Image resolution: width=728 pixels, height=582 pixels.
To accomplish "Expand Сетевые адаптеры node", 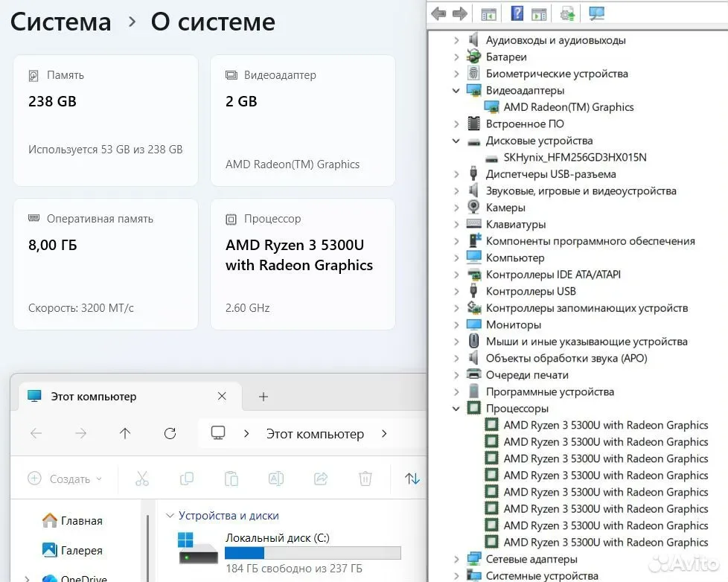I will point(456,559).
